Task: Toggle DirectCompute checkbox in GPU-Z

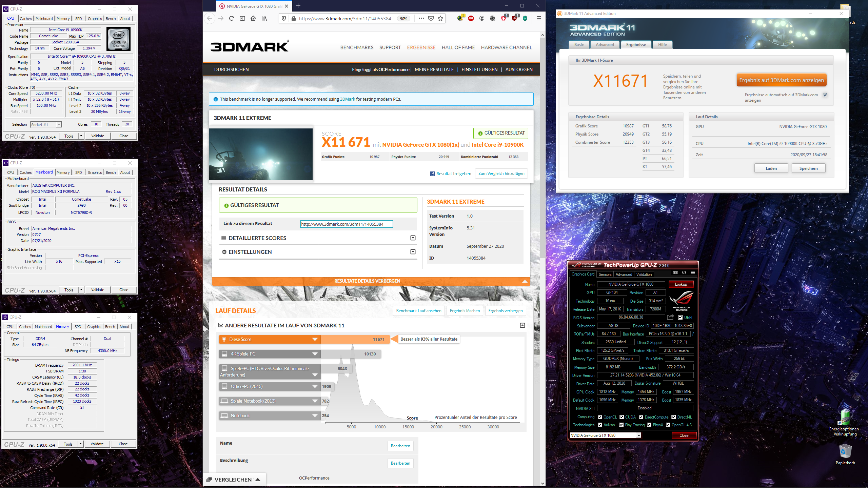Action: pyautogui.click(x=641, y=417)
